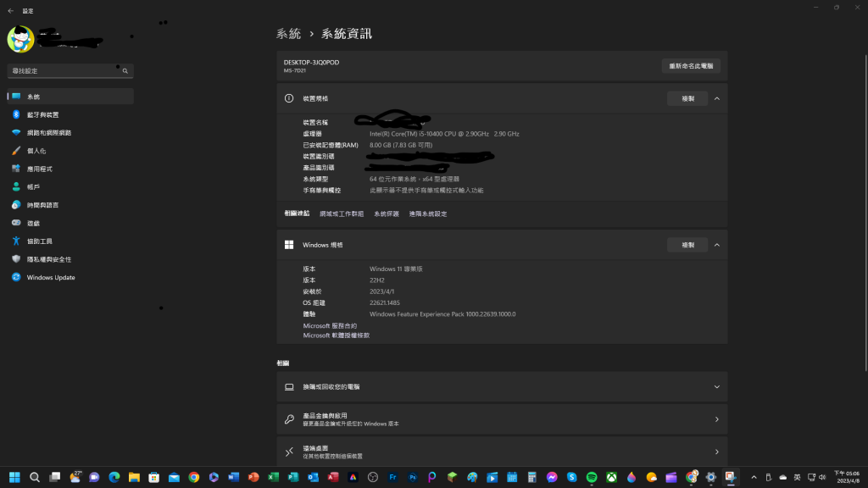Collapse the Windows 規格 section chevron
Viewport: 868px width, 488px height.
pos(717,245)
